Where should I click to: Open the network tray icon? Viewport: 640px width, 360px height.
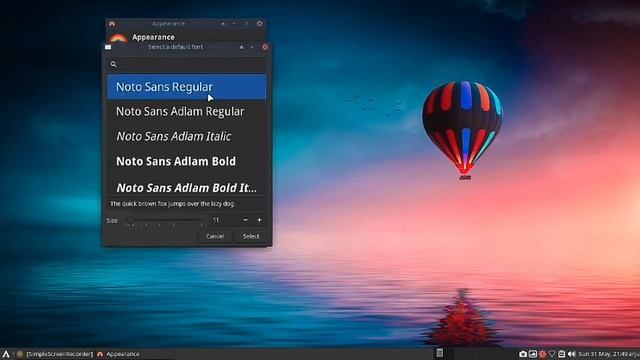pos(552,354)
